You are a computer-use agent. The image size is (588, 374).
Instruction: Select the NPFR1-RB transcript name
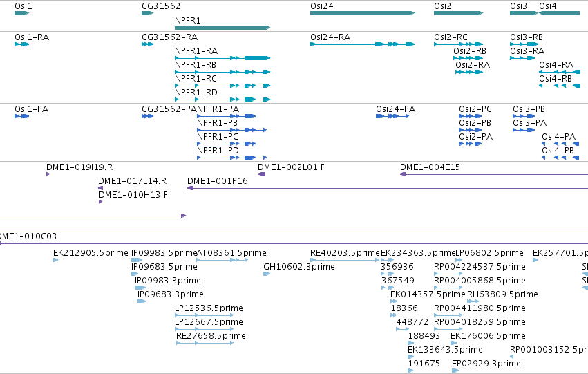pyautogui.click(x=196, y=65)
